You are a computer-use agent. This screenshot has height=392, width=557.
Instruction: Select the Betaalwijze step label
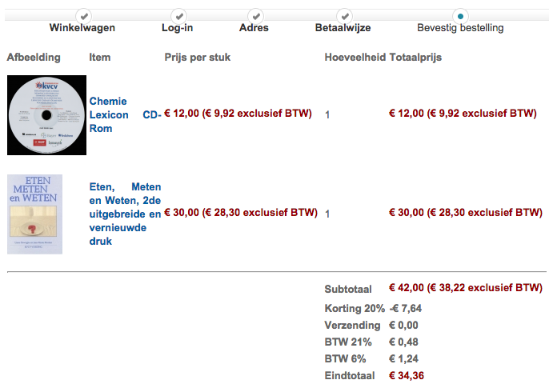coord(343,28)
